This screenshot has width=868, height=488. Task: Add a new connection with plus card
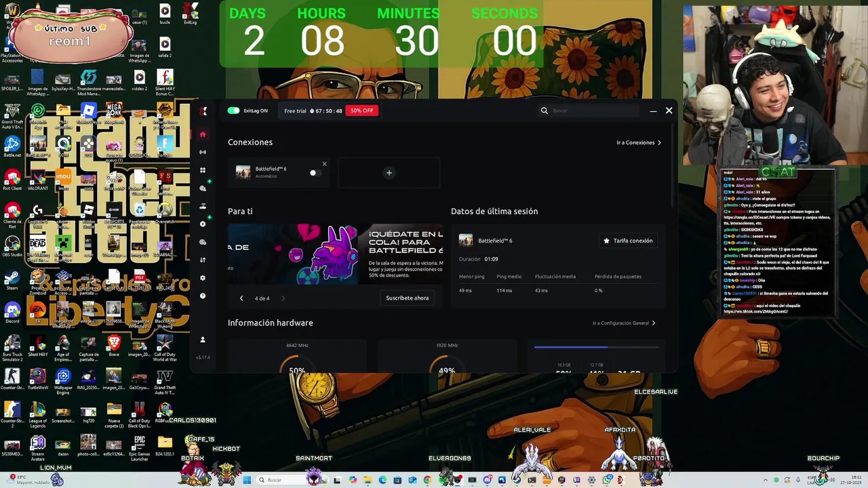(x=389, y=173)
